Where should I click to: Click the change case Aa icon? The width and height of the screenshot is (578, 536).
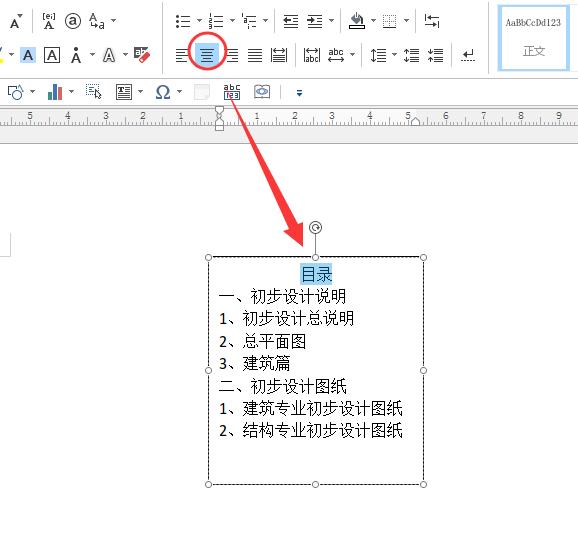pos(97,21)
